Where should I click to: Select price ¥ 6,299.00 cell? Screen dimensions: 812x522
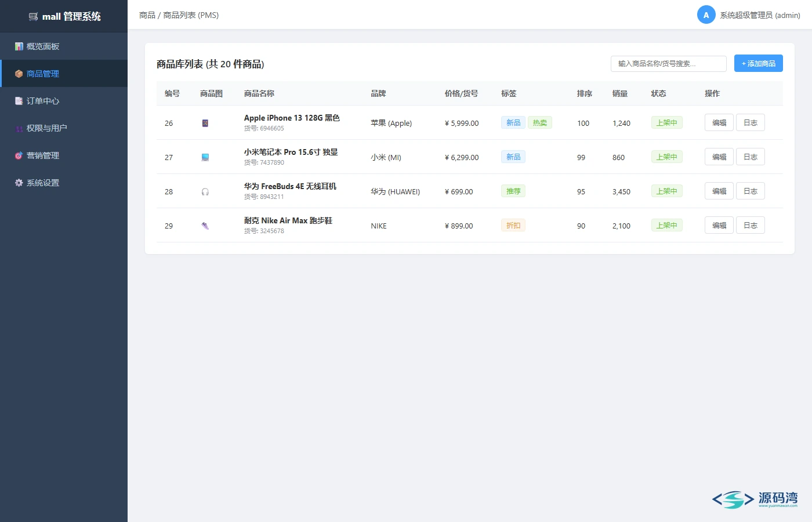pos(462,157)
